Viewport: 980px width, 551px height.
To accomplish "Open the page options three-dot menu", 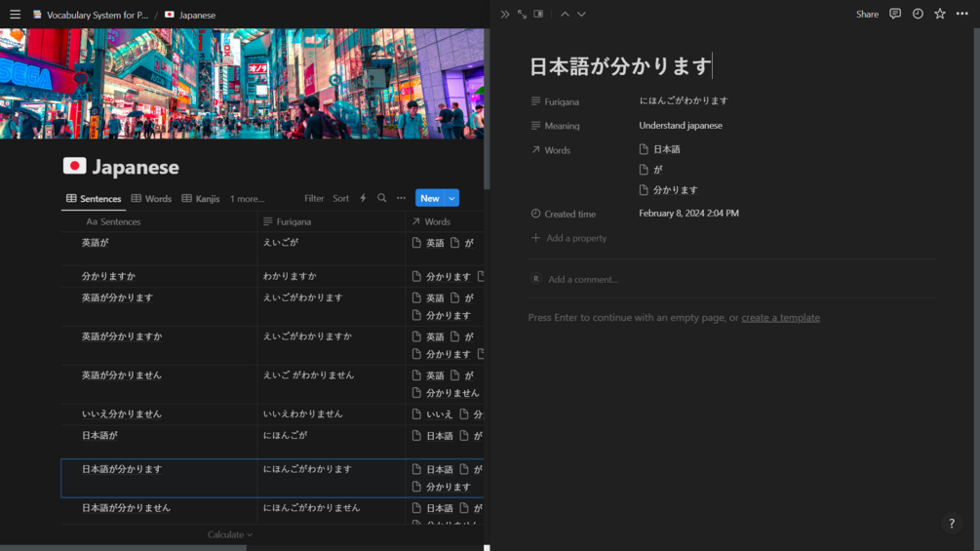I will click(x=961, y=14).
